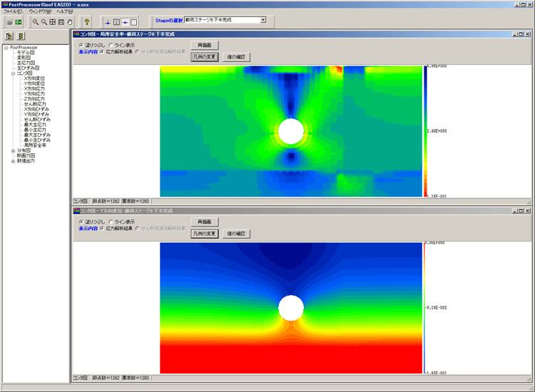Select 最大主応力 in the tree

[x=35, y=125]
